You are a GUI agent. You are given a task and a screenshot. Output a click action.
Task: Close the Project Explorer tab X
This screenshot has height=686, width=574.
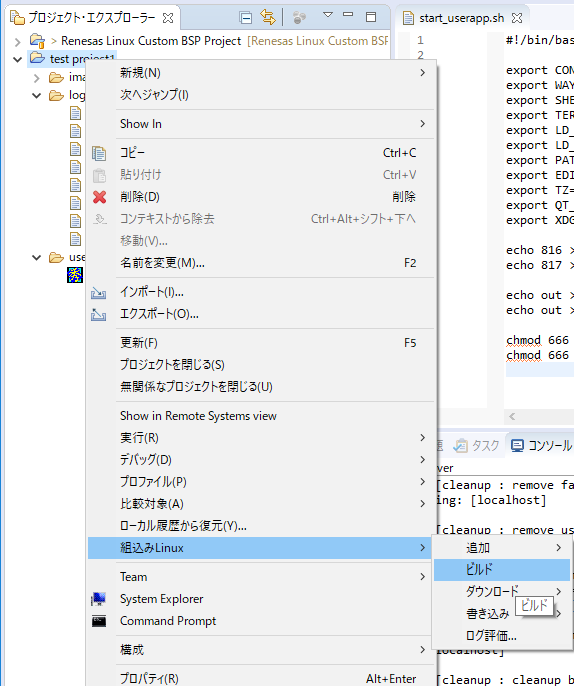168,18
